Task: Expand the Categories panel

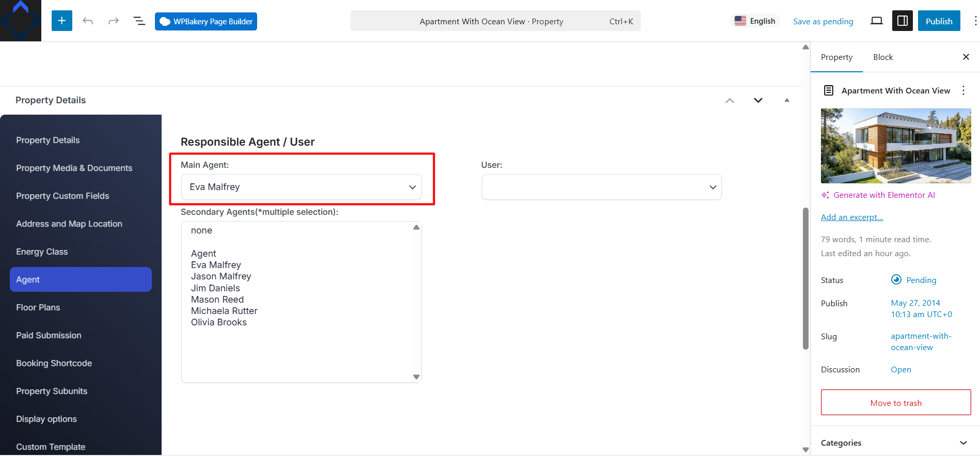Action: [x=895, y=443]
